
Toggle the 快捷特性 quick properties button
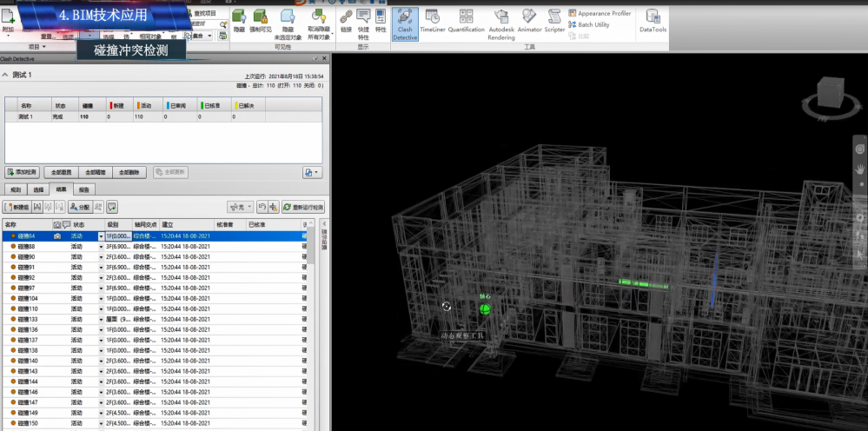[x=363, y=23]
